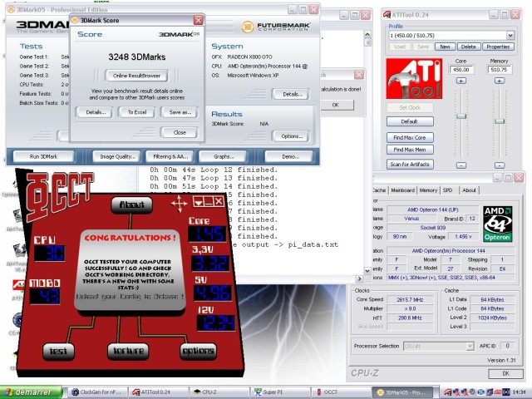Click the Core clock field showing 450.00
Viewport: 532px width, 399px height.
[x=461, y=70]
